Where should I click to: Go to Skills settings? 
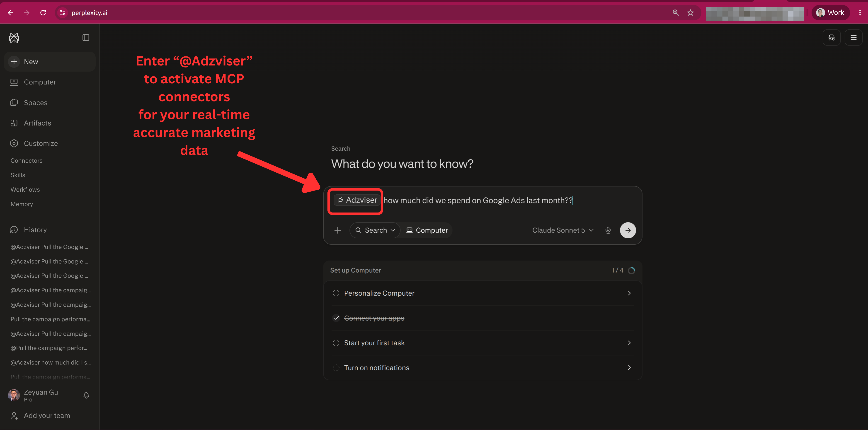[18, 175]
